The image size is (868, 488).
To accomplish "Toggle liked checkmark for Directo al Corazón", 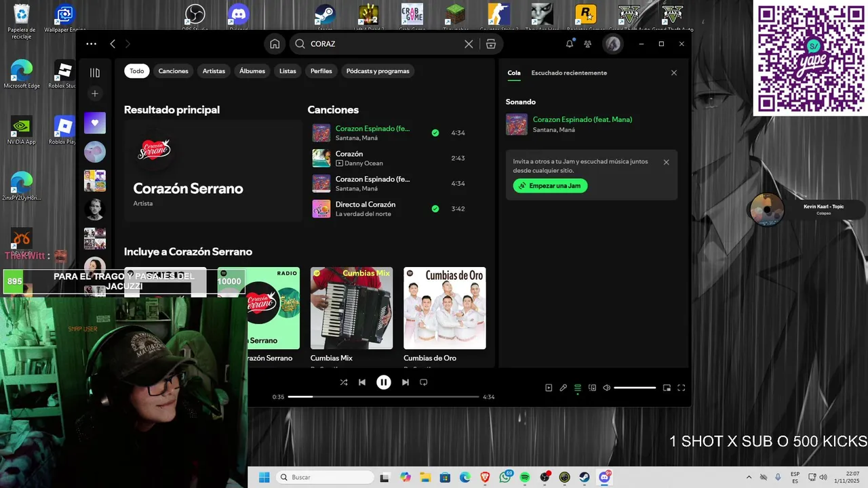I will 435,209.
